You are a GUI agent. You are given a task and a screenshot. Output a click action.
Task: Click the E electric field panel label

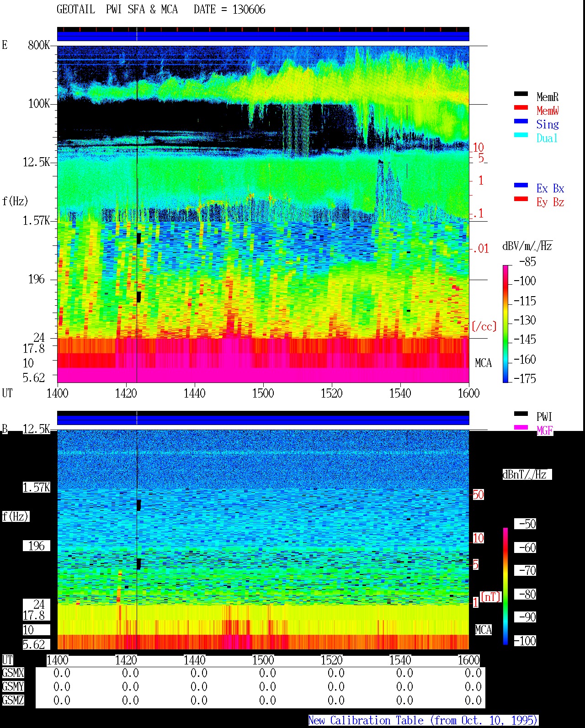[x=5, y=45]
